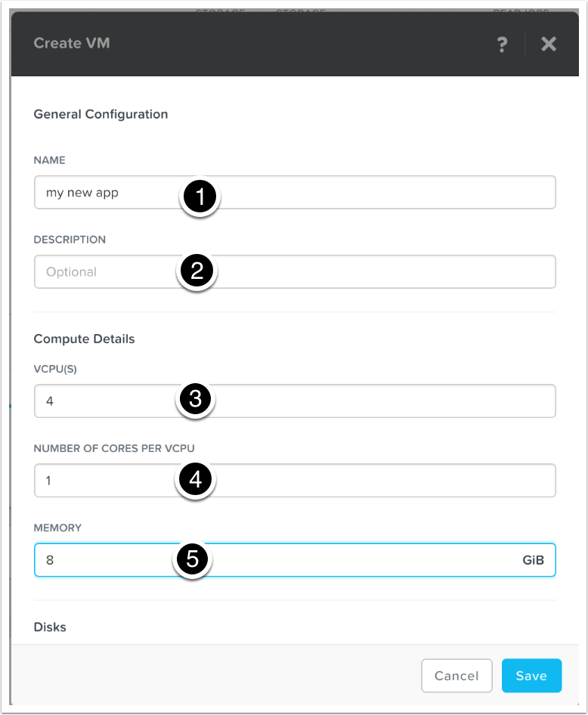The image size is (588, 715).
Task: Click the MEMORY field label
Action: click(x=58, y=529)
